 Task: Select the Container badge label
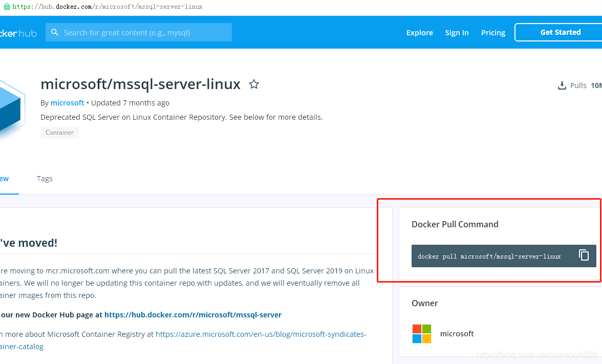(59, 132)
